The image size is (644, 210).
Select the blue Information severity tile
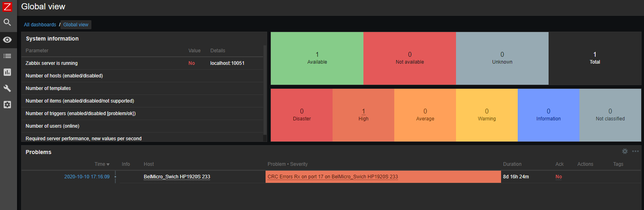tap(549, 115)
